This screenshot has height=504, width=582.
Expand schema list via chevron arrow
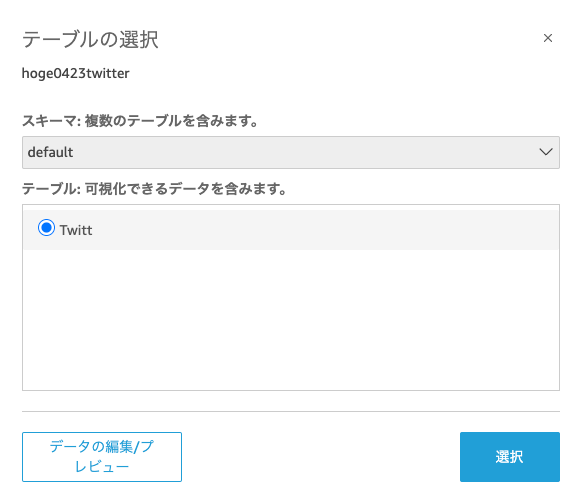tap(546, 152)
